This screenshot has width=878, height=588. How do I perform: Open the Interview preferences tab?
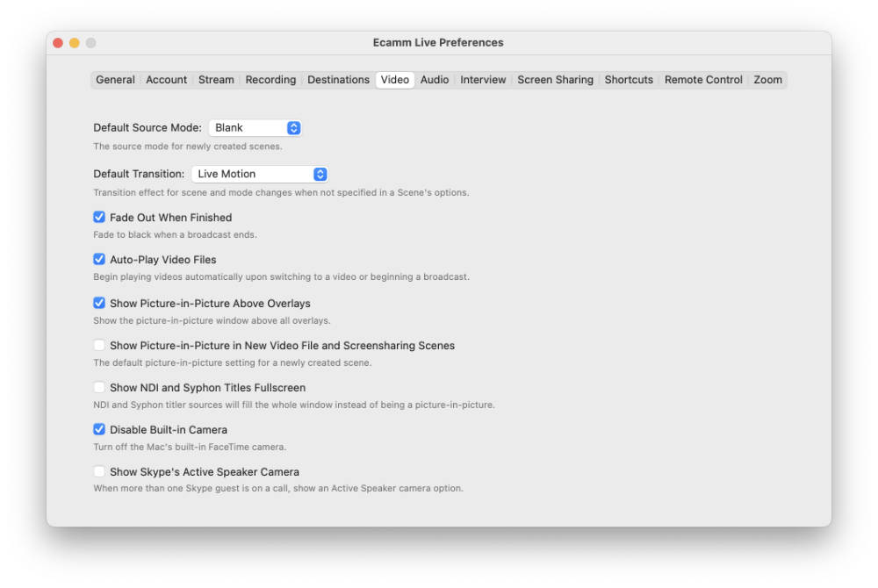tap(483, 80)
